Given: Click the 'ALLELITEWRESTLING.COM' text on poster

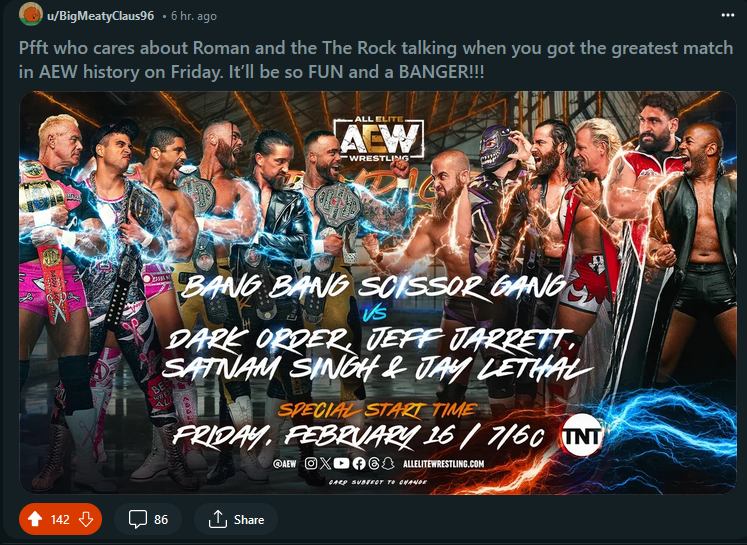Looking at the screenshot, I should coord(444,464).
